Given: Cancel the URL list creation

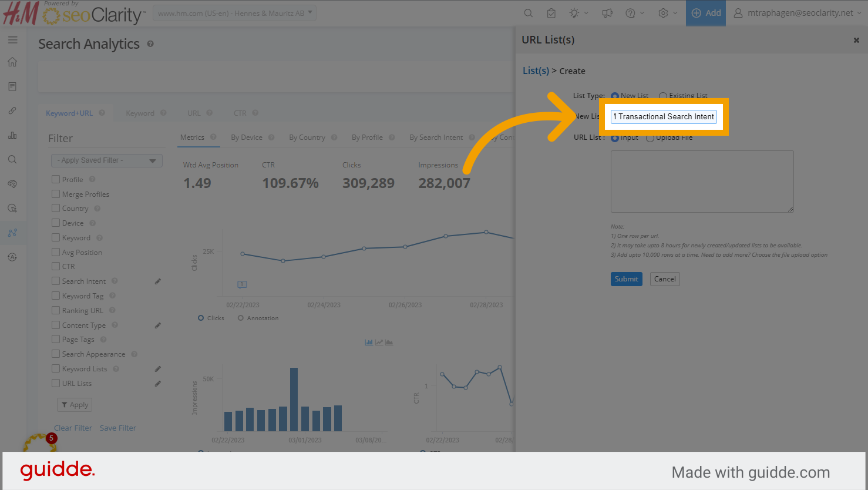Looking at the screenshot, I should [665, 279].
